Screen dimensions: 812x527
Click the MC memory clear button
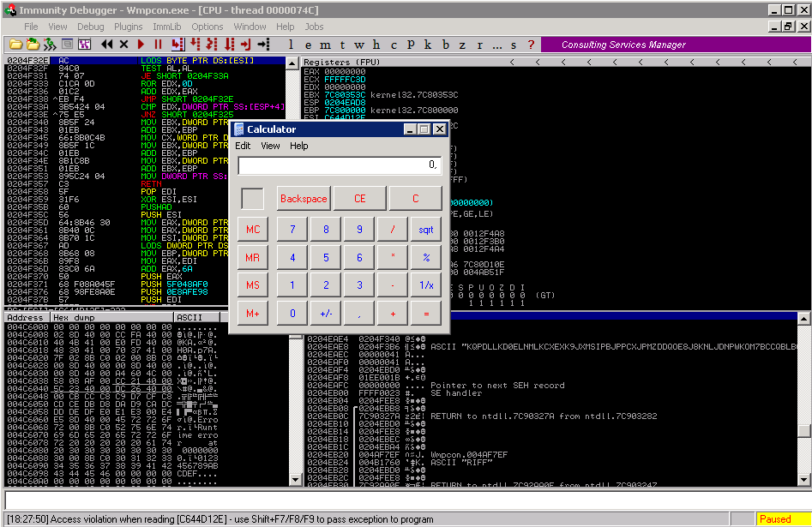[x=253, y=230]
